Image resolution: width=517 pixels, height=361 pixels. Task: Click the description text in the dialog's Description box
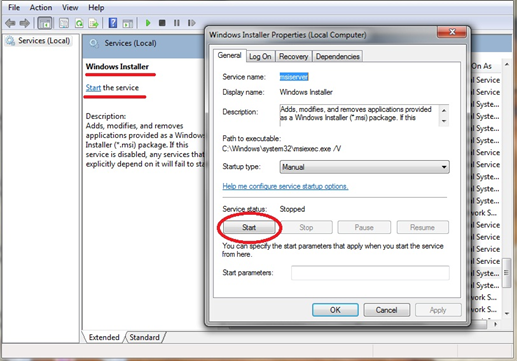356,113
